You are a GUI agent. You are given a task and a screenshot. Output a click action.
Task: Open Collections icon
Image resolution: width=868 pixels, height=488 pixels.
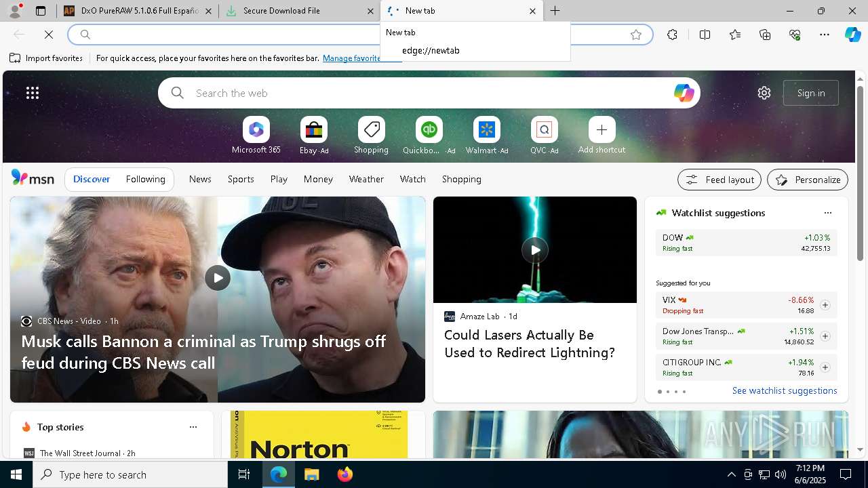coord(765,35)
